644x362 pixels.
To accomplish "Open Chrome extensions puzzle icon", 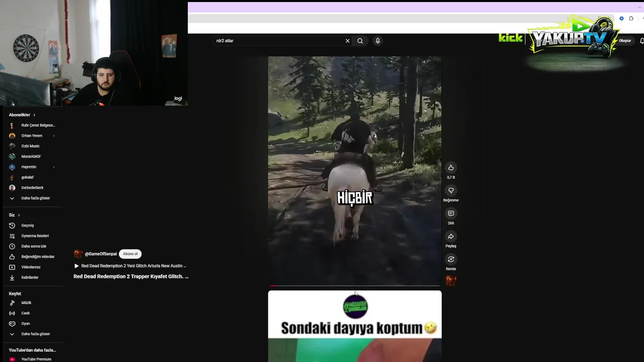I will [631, 19].
